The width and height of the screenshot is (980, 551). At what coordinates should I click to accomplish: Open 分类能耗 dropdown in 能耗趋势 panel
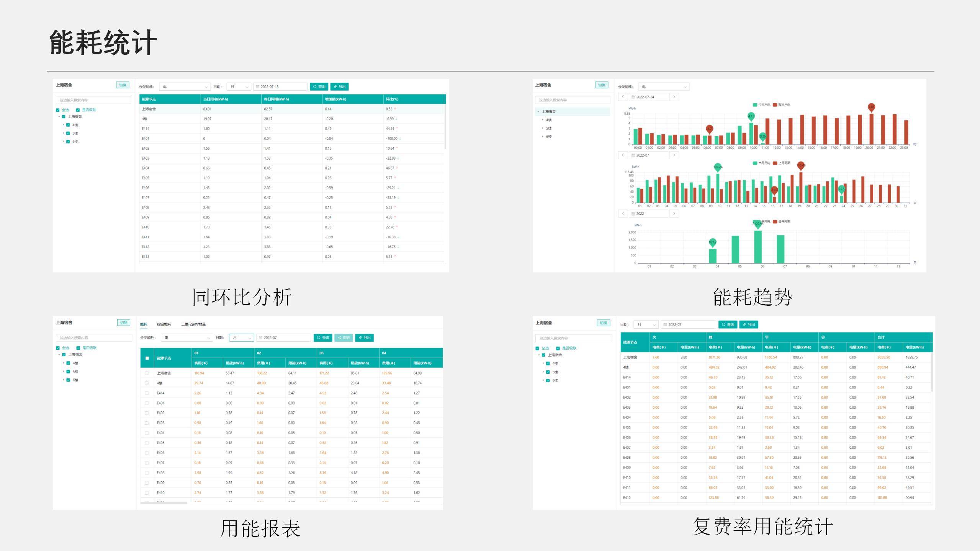[x=664, y=87]
